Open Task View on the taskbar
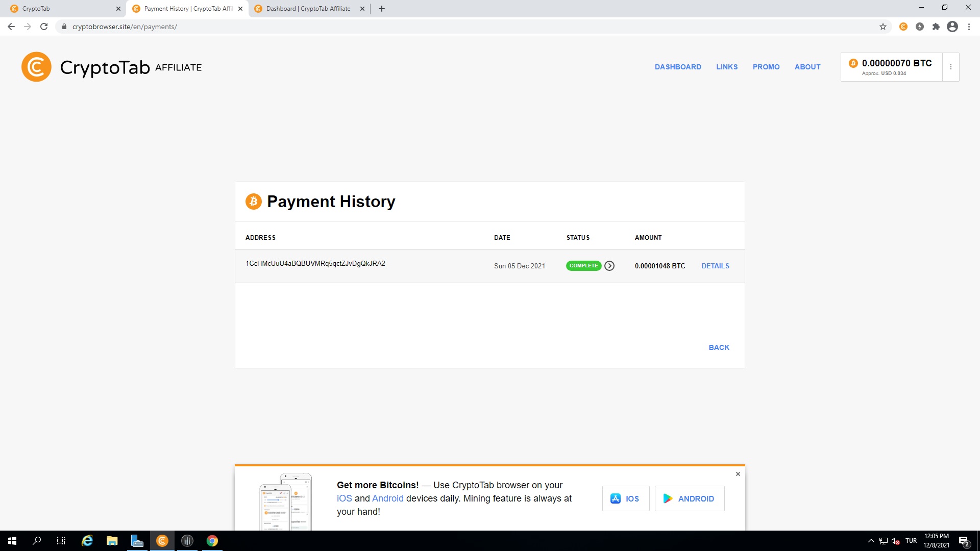 tap(61, 541)
